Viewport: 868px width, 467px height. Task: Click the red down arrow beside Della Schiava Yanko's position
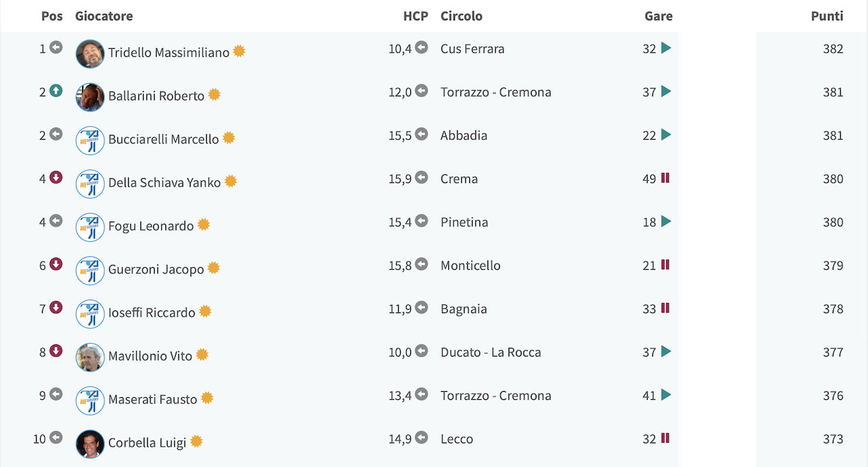point(56,178)
